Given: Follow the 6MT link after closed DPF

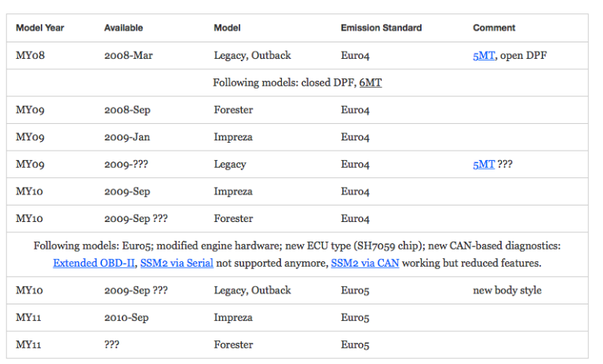Looking at the screenshot, I should [x=371, y=82].
